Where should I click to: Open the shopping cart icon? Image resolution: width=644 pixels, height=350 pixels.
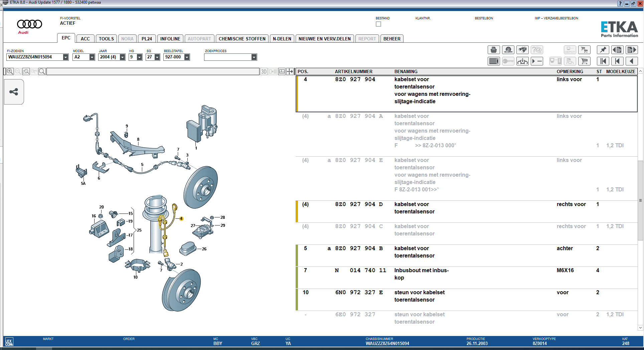[x=584, y=61]
